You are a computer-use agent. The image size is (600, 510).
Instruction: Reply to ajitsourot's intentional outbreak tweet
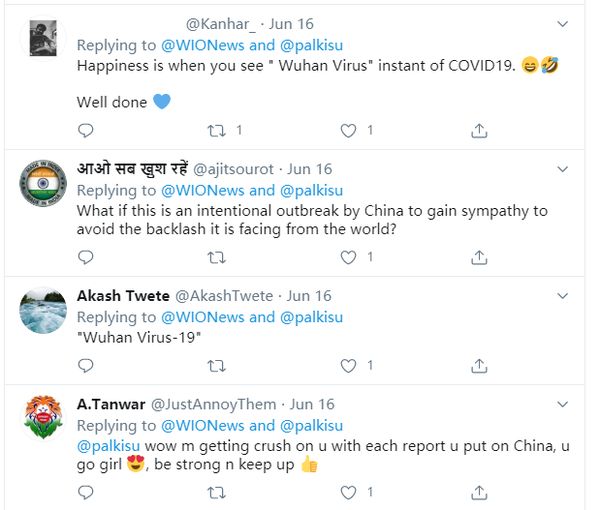86,257
